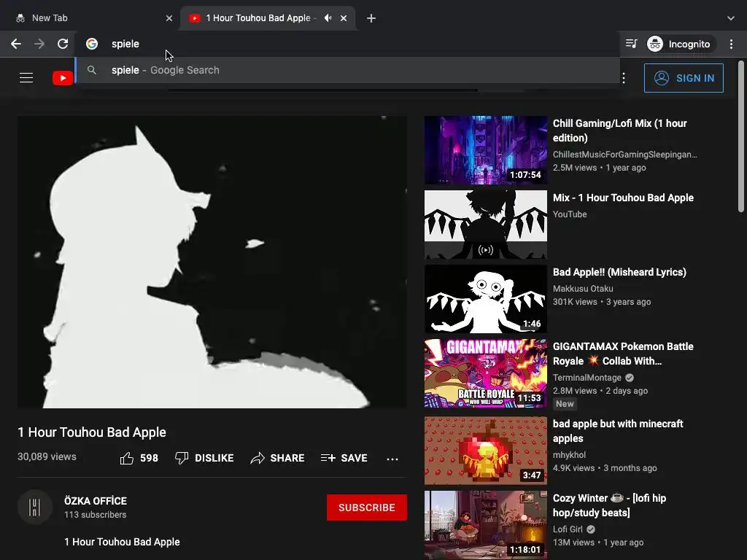Like the video with thumbs-up icon
Image resolution: width=747 pixels, height=560 pixels.
(x=127, y=458)
